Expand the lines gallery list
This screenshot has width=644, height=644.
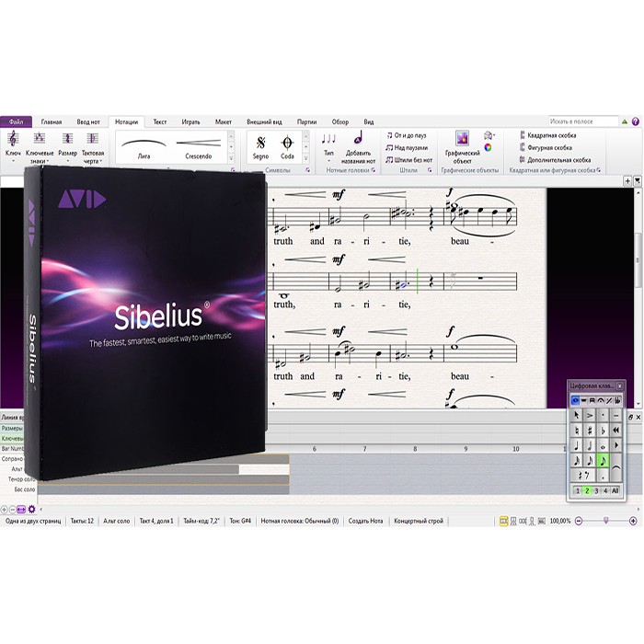point(231,158)
